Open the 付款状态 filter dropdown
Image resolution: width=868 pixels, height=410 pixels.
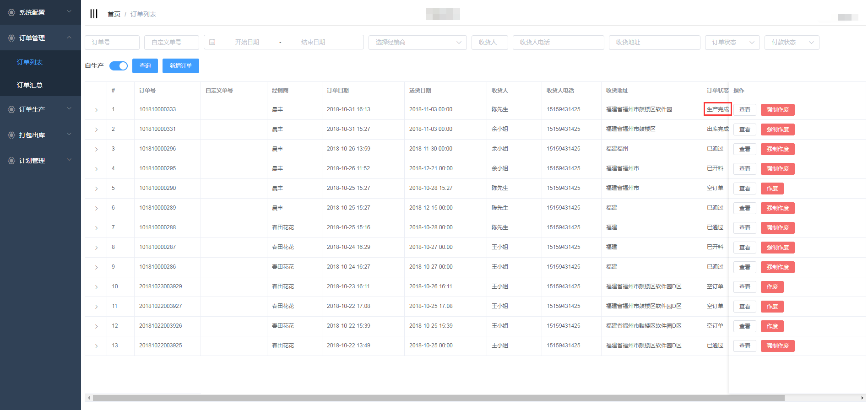click(x=792, y=42)
